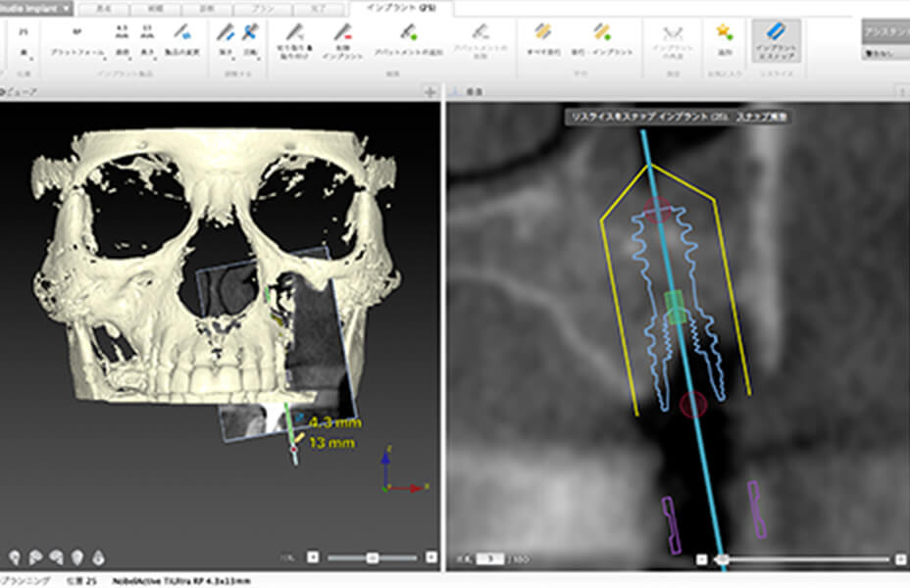
Task: Click the minus button of 3D viewer slider
Action: point(313,558)
